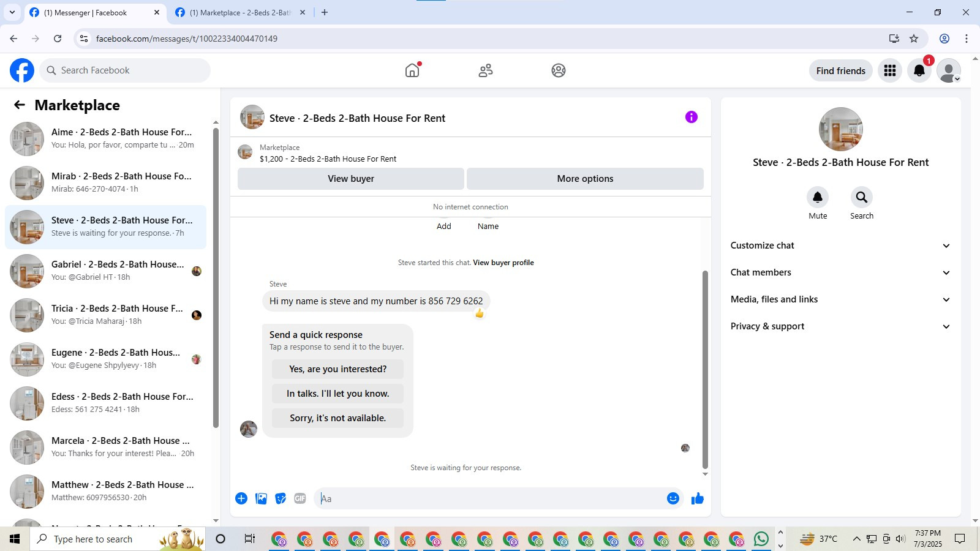Screen dimensions: 980x551
Task: Open Windows notification center icon
Action: [960, 539]
